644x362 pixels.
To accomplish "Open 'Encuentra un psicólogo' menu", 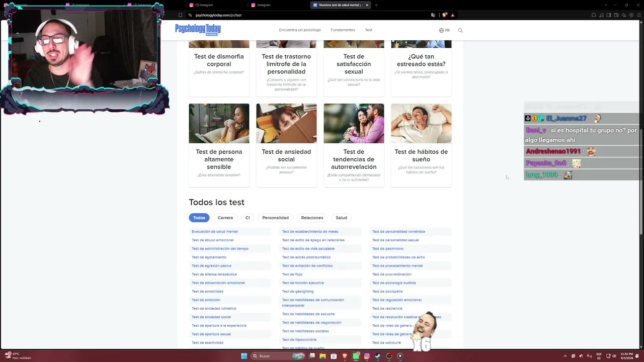I will [x=300, y=30].
